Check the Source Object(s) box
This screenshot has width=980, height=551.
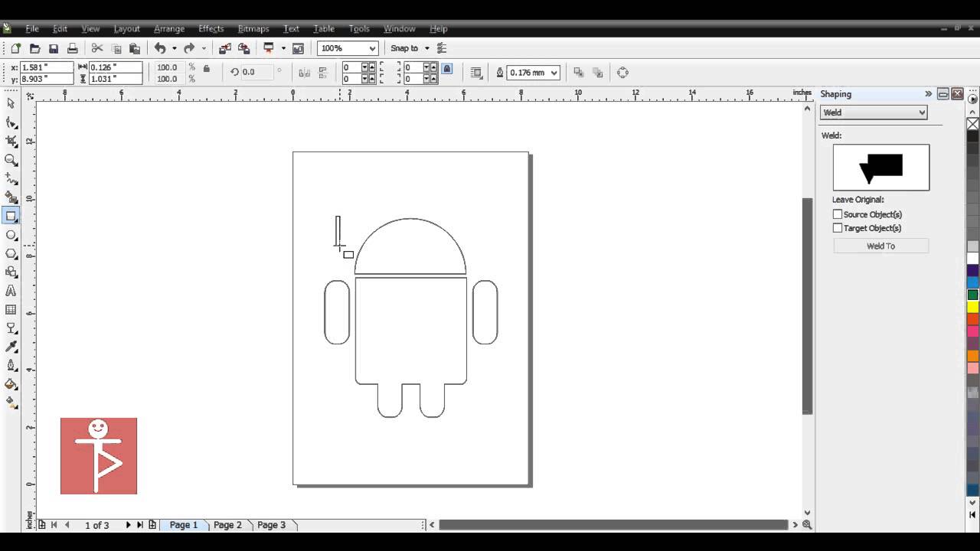(838, 214)
